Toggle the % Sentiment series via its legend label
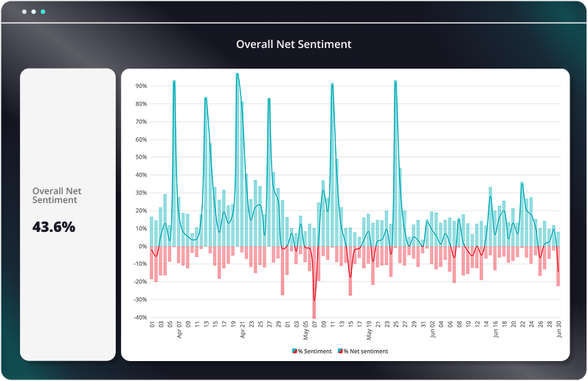The width and height of the screenshot is (588, 381). coord(314,351)
